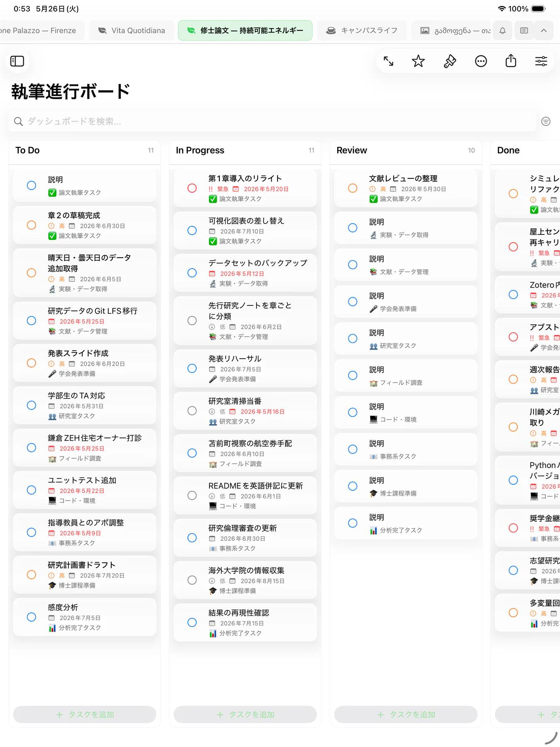Click the Review column count 10

471,151
